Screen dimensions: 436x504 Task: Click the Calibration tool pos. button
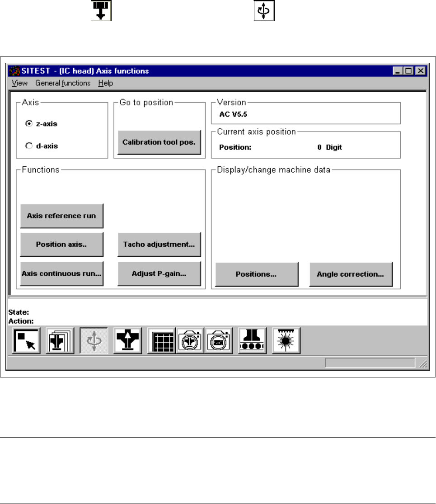pos(159,142)
